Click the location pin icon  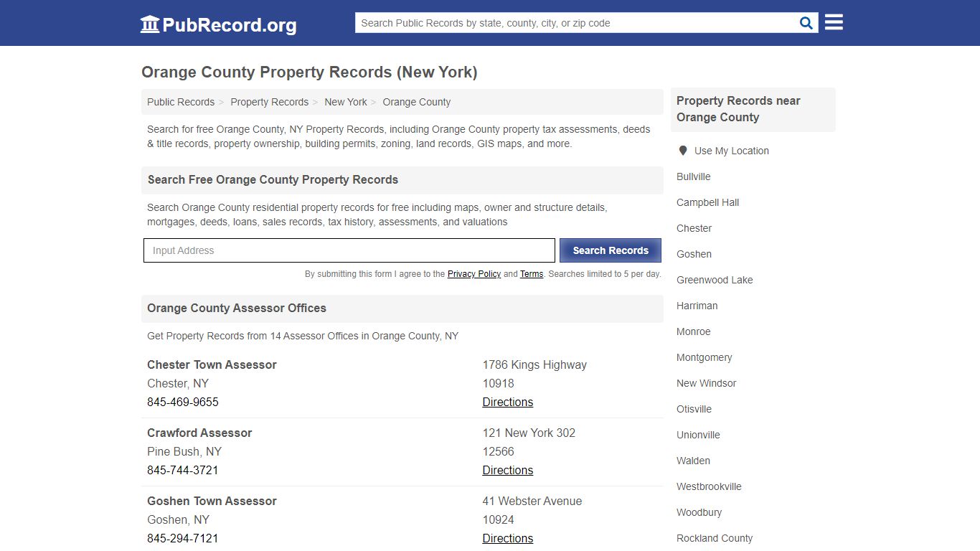pos(682,151)
